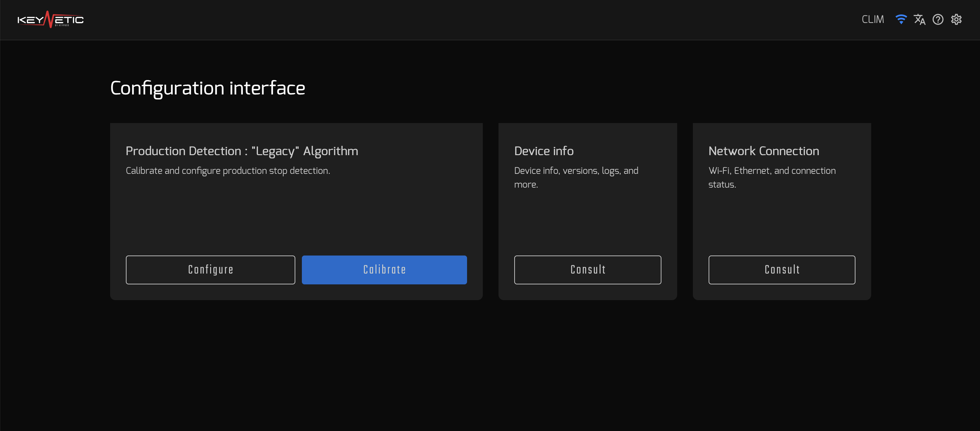Click Configure in Production Detection card

pyautogui.click(x=210, y=270)
